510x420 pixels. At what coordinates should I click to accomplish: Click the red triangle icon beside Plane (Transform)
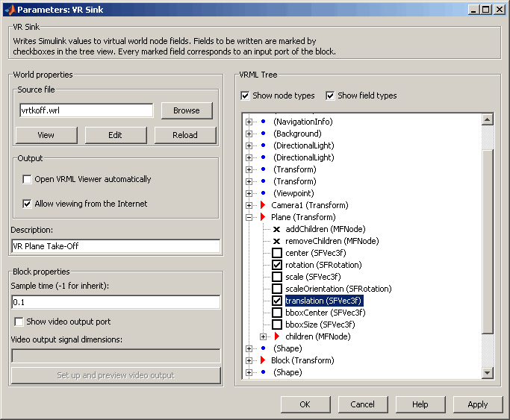pos(263,217)
